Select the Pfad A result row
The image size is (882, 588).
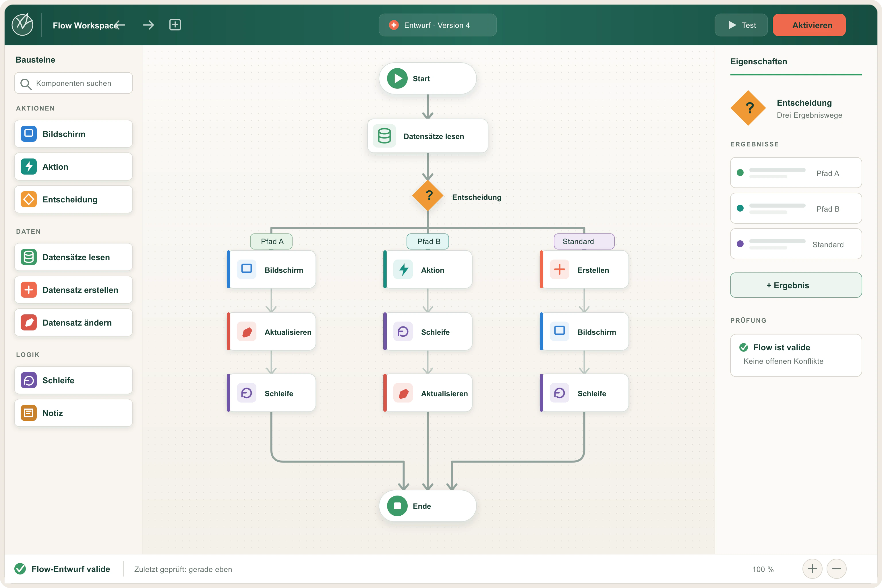796,173
